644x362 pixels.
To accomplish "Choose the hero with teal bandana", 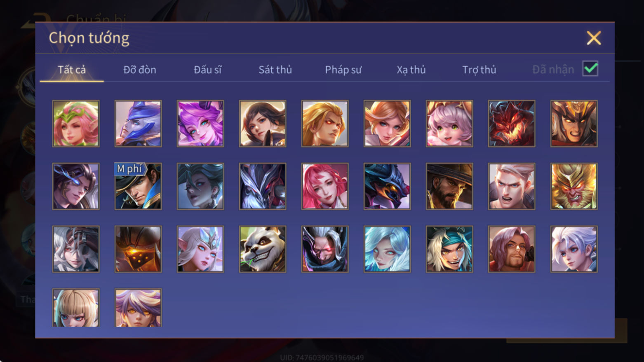I will 449,249.
